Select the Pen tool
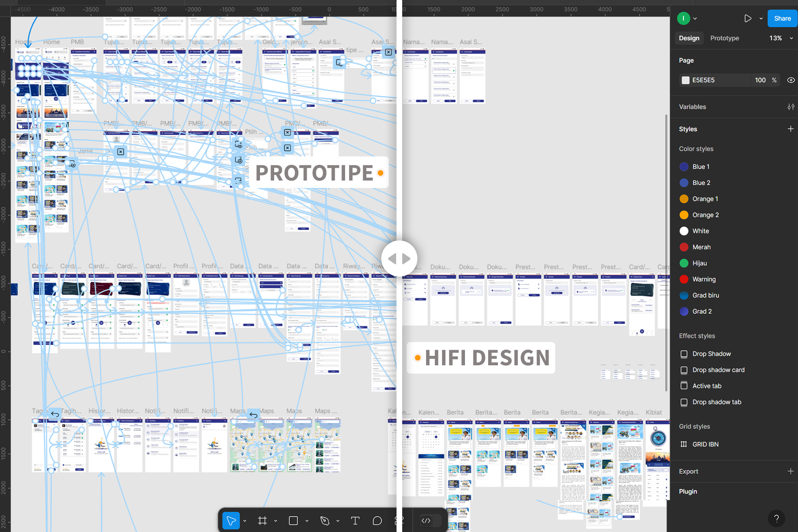This screenshot has height=532, width=798. coord(325,520)
